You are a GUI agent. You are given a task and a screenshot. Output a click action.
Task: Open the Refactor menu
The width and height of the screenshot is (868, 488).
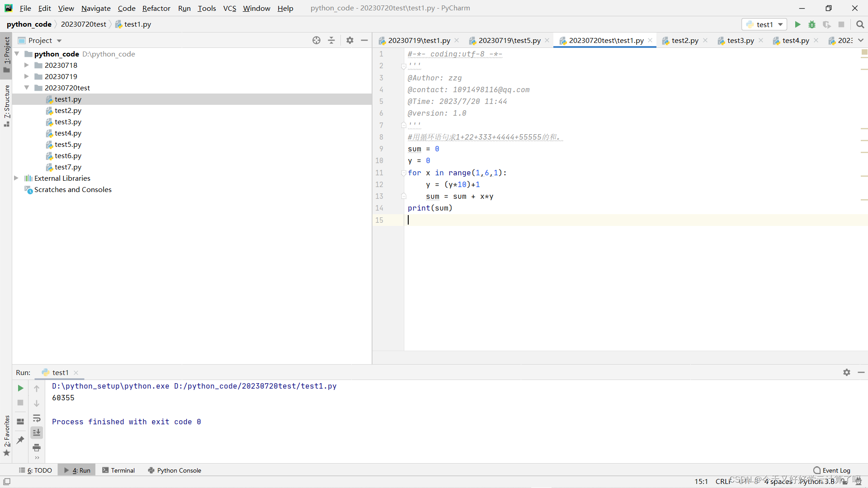(x=156, y=8)
